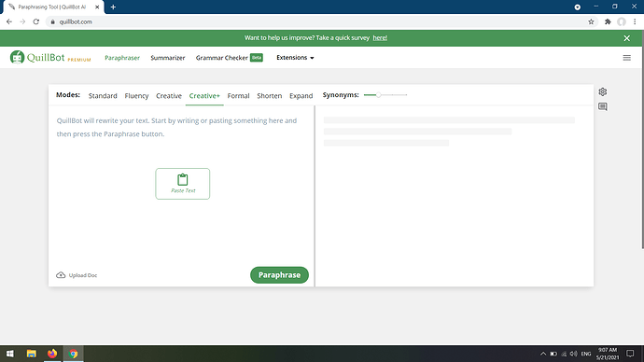Screen dimensions: 644x362
Task: Close the Paraphrasing Tool tab
Action: [97, 7]
